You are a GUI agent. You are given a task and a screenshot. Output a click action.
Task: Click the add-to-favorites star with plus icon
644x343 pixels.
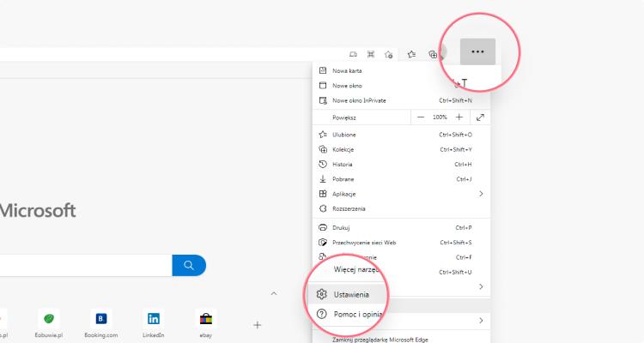click(388, 54)
